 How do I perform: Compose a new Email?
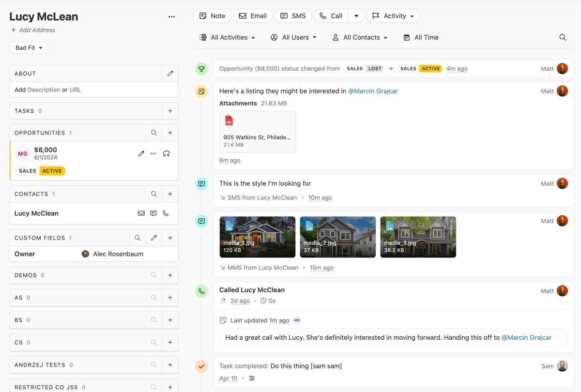pyautogui.click(x=253, y=16)
